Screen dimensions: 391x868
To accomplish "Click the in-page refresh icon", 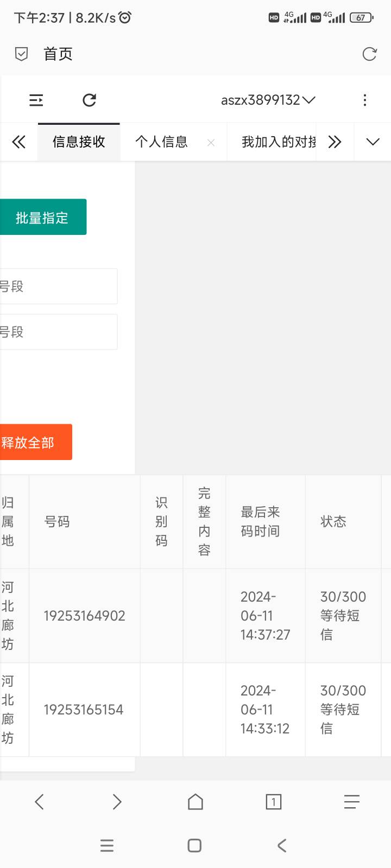I will click(x=89, y=100).
